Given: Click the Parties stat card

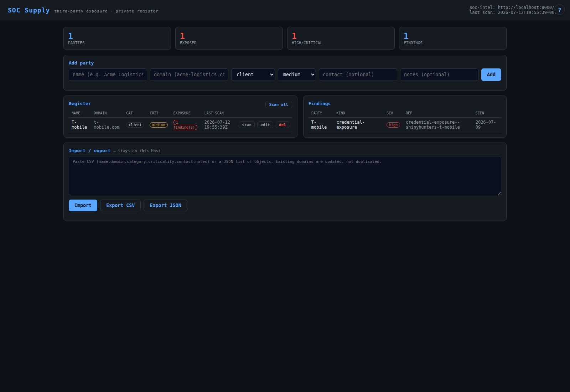Looking at the screenshot, I should 117,38.
